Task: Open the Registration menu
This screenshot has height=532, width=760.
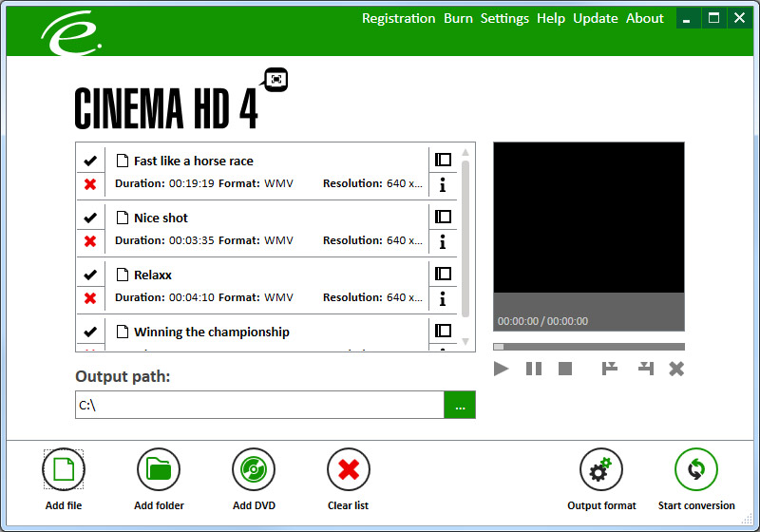Action: [398, 18]
